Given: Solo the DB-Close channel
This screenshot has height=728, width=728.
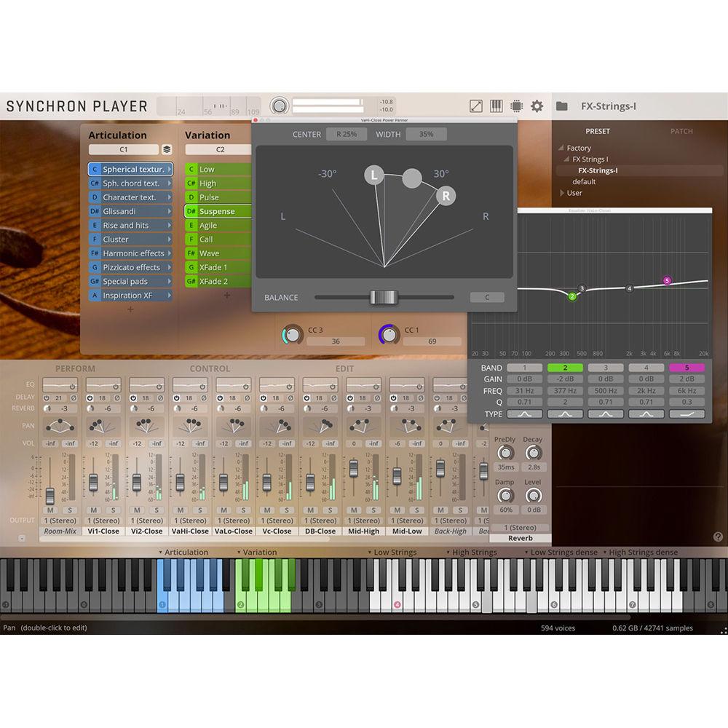Looking at the screenshot, I should tap(330, 510).
